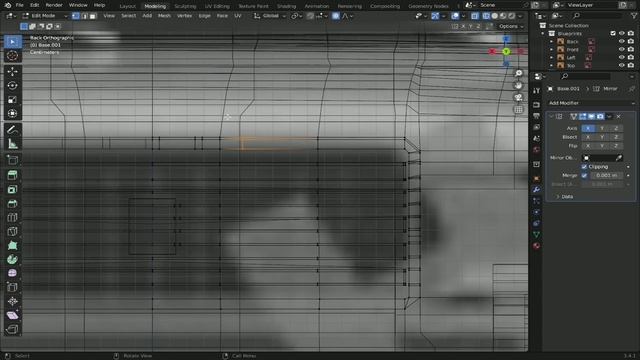The height and width of the screenshot is (360, 640).
Task: Select the Inset Faces tool
Action: click(x=13, y=189)
